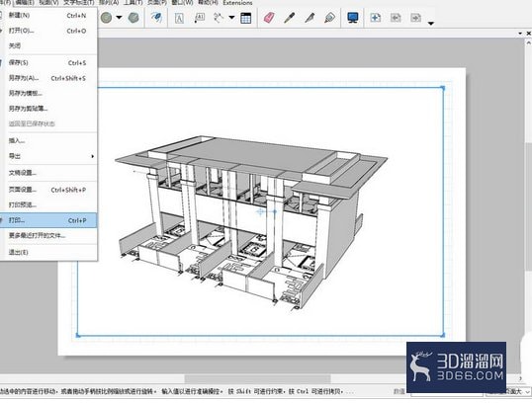Choose 另存为模板... in the File menu
The image size is (532, 403).
point(48,94)
